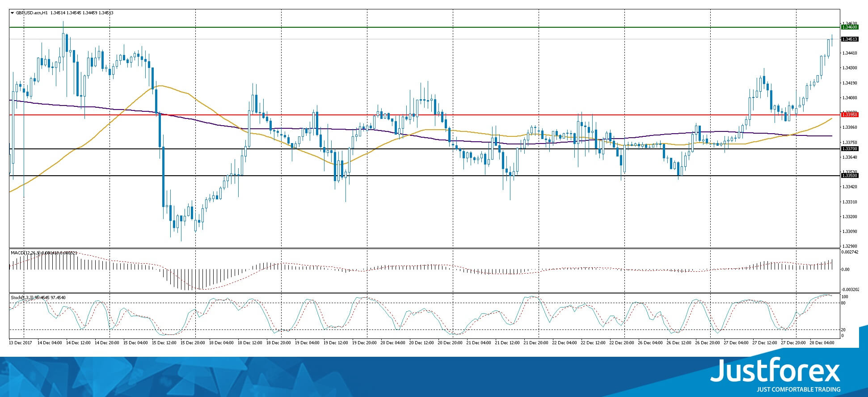Viewport: 868px width, 397px height.
Task: Click the 14 Dec 20:00 time label
Action: pyautogui.click(x=107, y=343)
